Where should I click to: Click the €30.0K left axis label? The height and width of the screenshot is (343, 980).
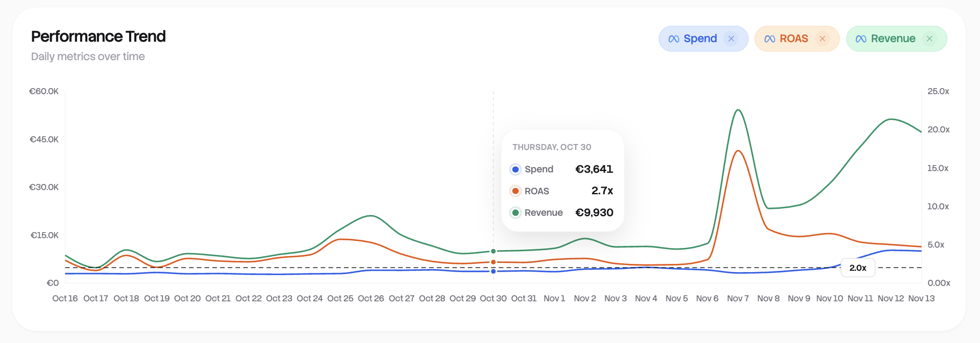44,187
